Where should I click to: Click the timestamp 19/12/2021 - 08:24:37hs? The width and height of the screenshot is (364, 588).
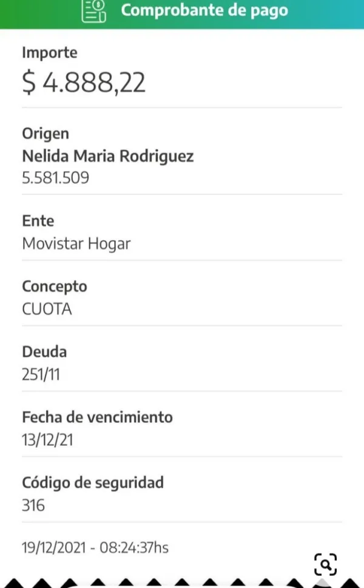[x=95, y=547]
